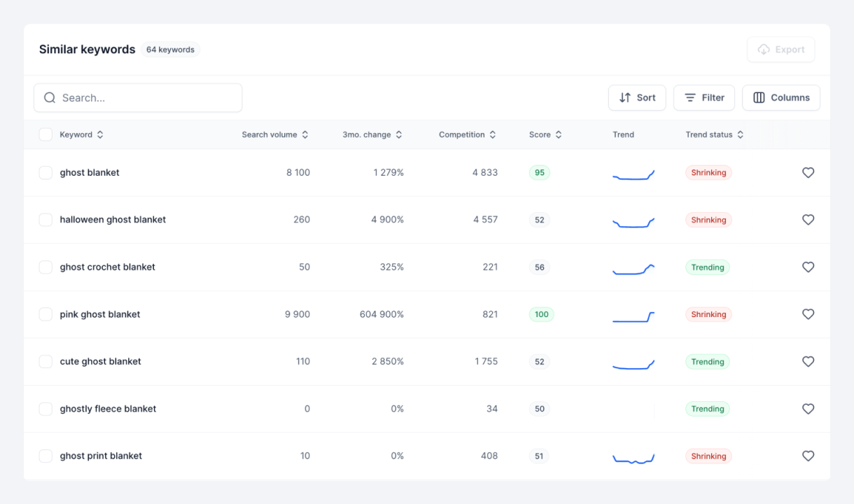Select the pink ghost blanket checkbox
This screenshot has height=504, width=854.
45,314
